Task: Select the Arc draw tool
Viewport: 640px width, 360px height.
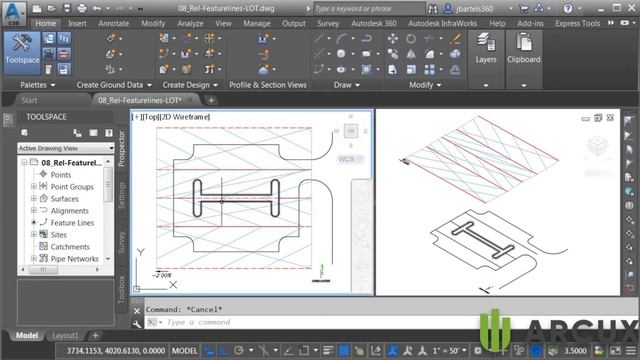Action: click(341, 38)
